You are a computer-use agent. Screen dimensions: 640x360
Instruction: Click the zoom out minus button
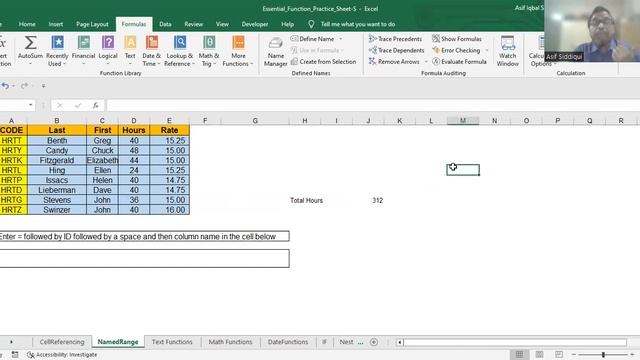[573, 354]
